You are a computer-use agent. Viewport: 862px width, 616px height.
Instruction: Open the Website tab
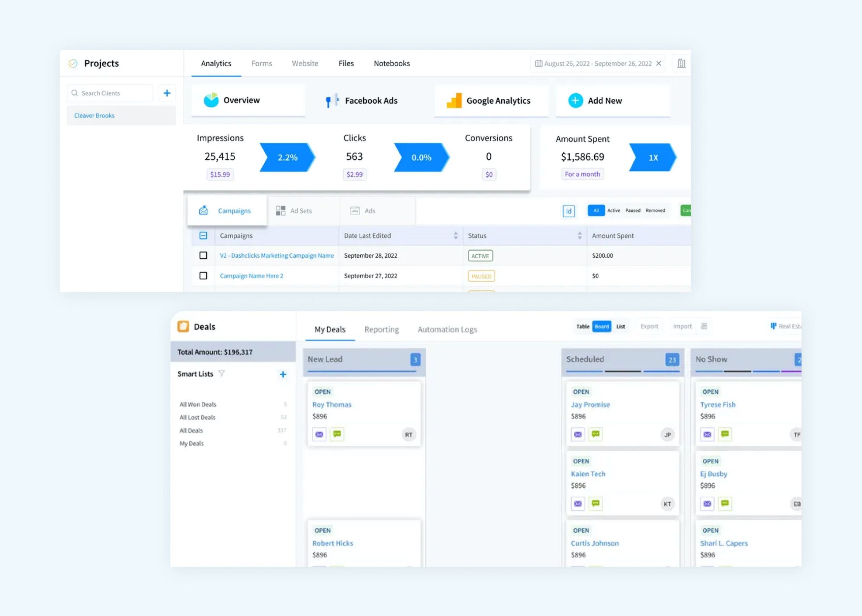[305, 63]
